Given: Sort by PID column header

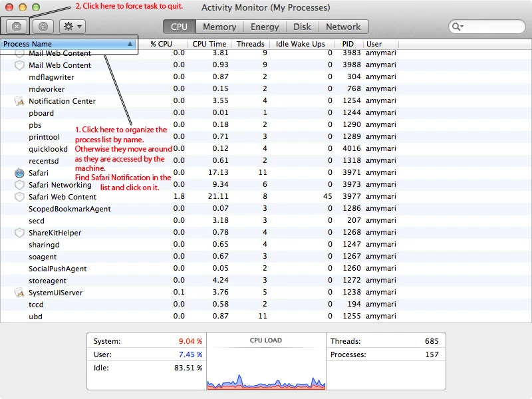Looking at the screenshot, I should 348,44.
